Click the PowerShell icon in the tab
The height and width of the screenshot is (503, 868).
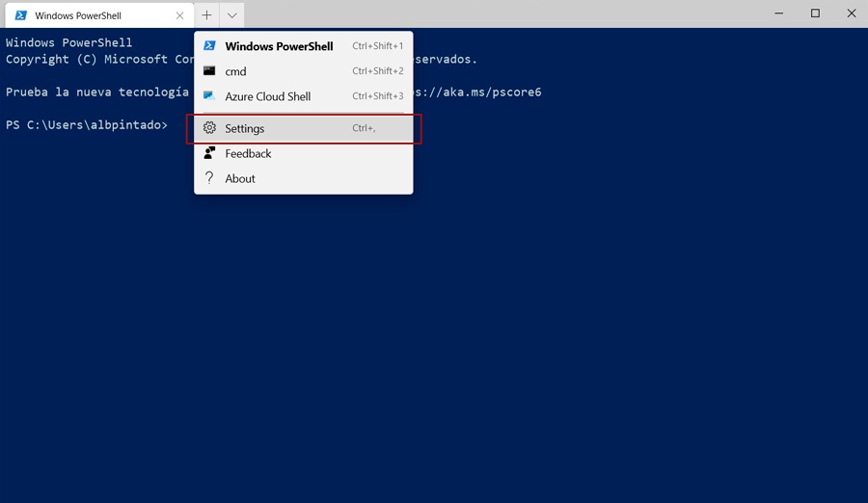pos(21,15)
